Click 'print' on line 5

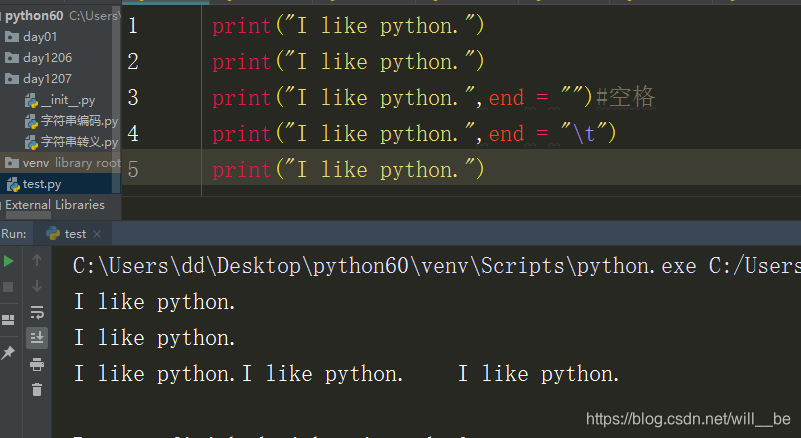point(241,170)
